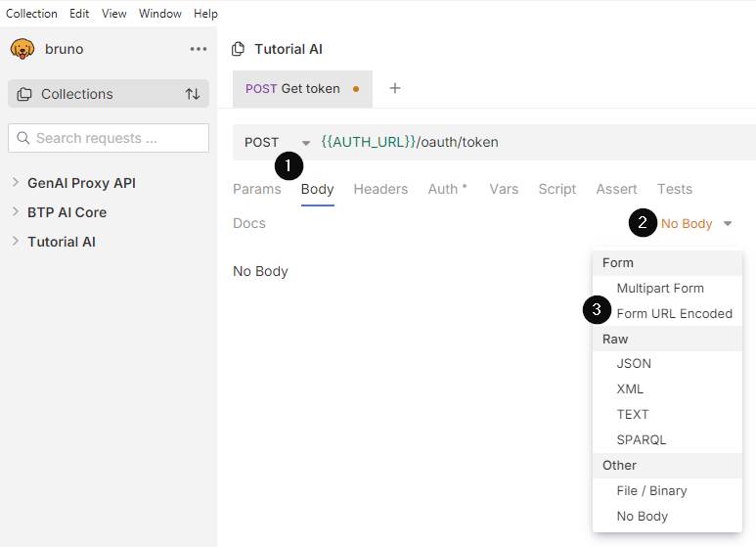
Task: Click the collection icon beside Tutorial AI title
Action: tap(239, 49)
